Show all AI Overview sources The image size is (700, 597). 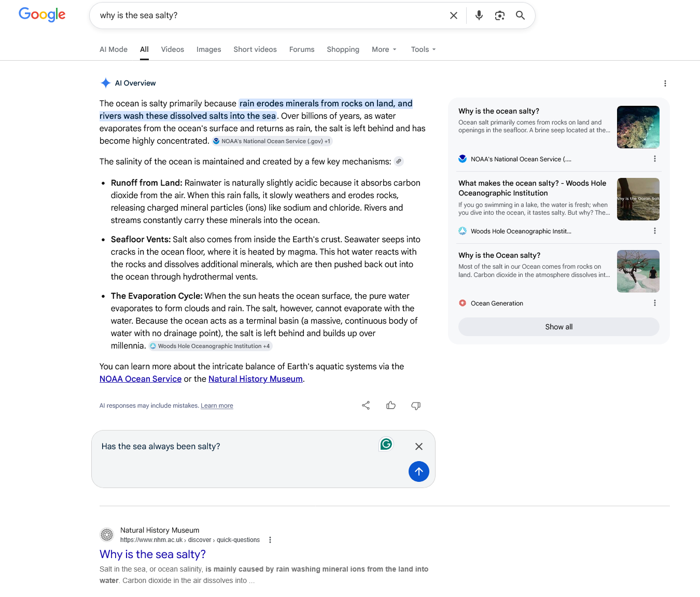tap(559, 327)
